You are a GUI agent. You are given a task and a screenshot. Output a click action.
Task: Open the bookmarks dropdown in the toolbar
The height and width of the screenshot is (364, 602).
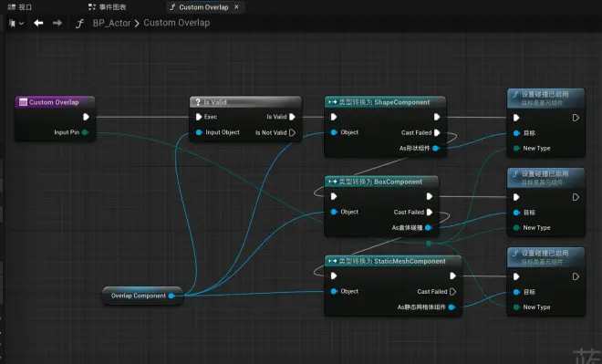16,24
